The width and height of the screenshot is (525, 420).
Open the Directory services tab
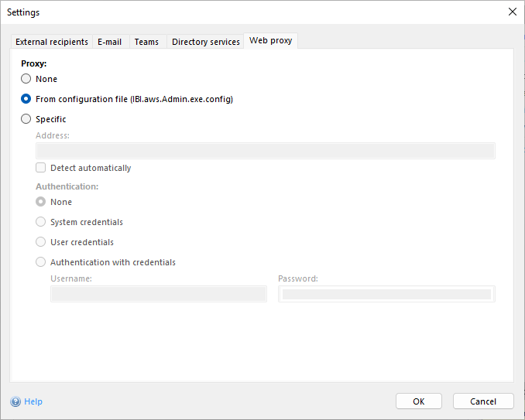(x=205, y=42)
